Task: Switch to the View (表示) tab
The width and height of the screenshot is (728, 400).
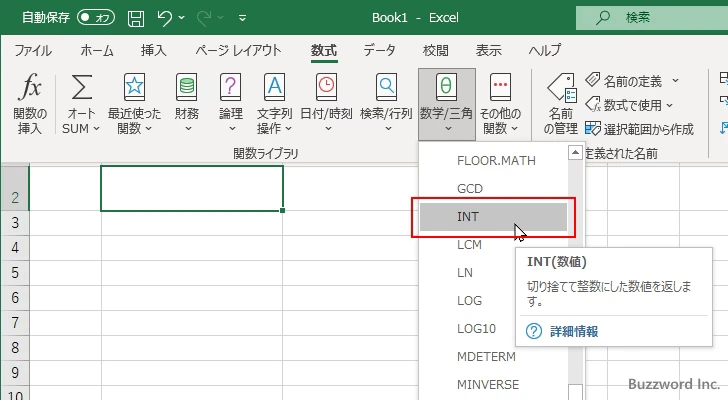Action: [488, 50]
